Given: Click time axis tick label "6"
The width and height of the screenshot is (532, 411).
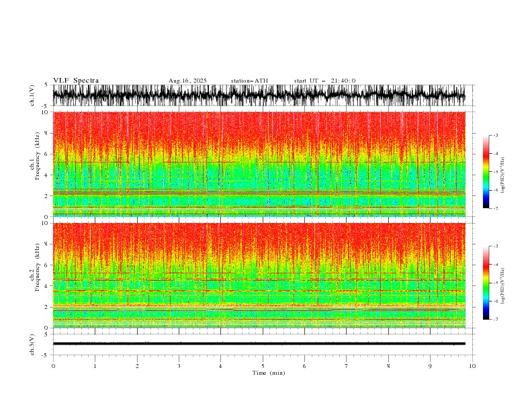Looking at the screenshot, I should [x=304, y=366].
